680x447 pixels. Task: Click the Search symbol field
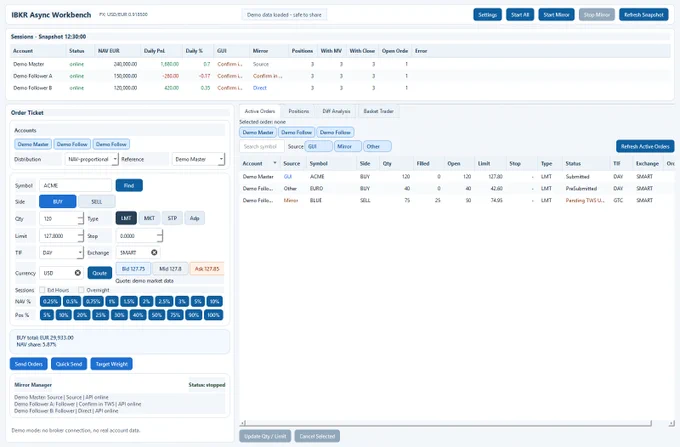point(262,146)
